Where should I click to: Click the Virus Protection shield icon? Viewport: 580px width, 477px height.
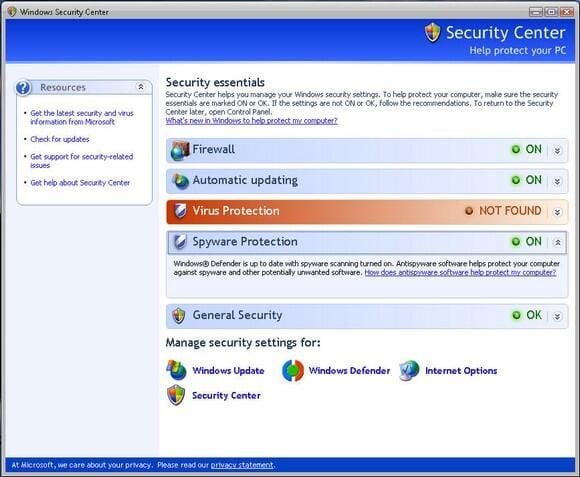(180, 211)
